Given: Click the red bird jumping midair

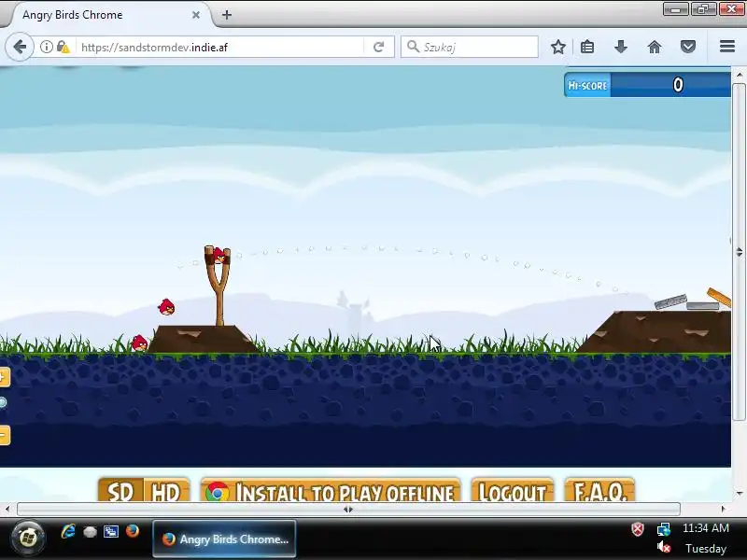Looking at the screenshot, I should [x=166, y=307].
